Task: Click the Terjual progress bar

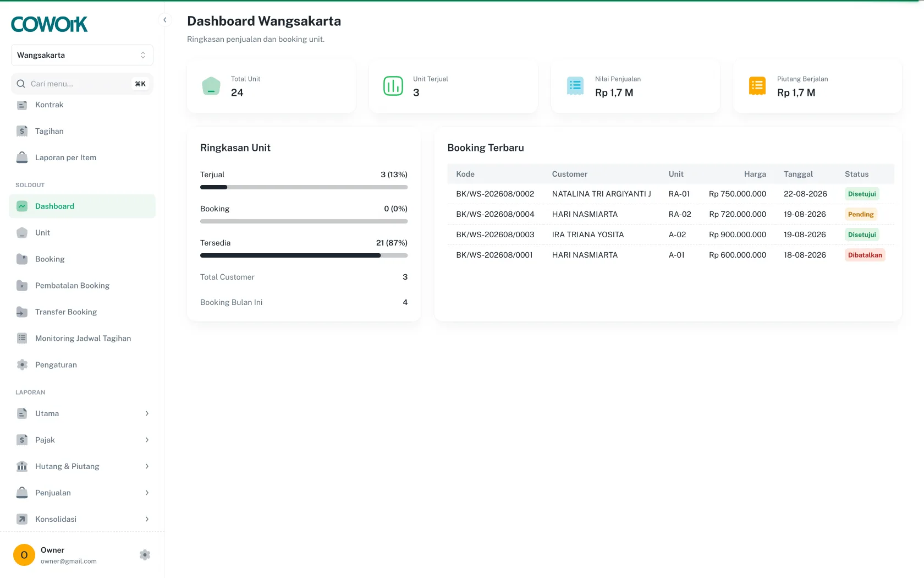Action: [304, 187]
